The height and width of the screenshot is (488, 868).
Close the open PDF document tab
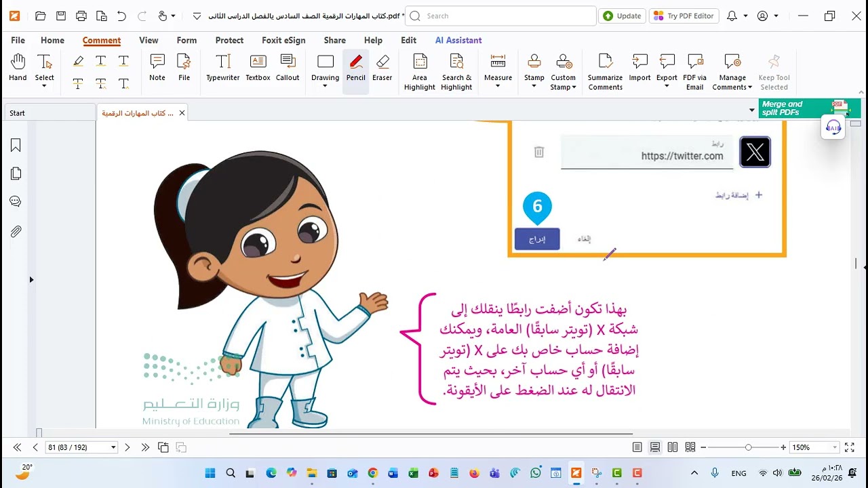182,113
